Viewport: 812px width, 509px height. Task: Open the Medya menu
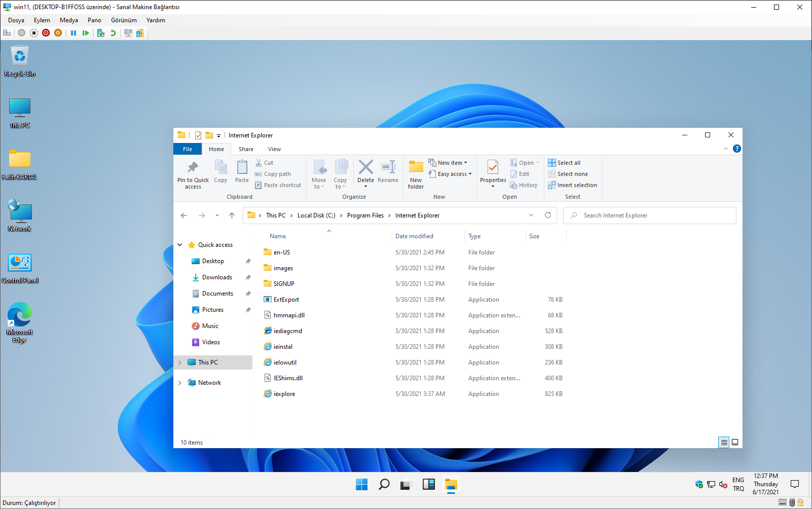69,20
